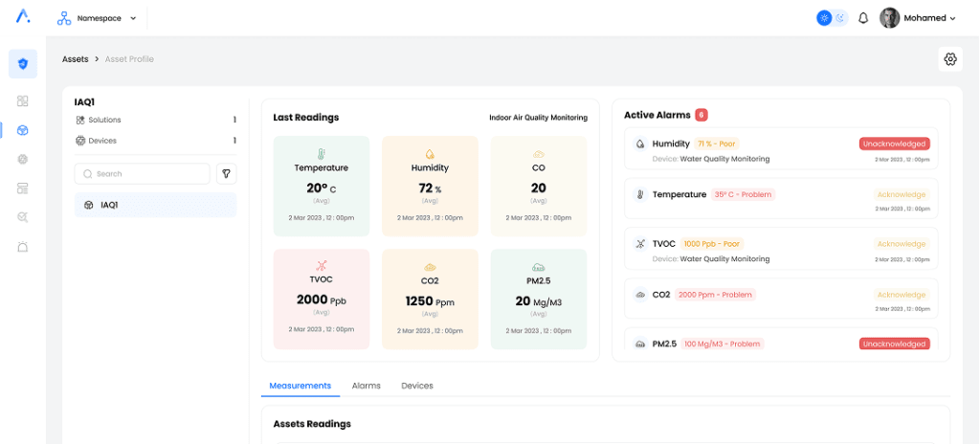Open the Mohamed user menu

click(918, 18)
